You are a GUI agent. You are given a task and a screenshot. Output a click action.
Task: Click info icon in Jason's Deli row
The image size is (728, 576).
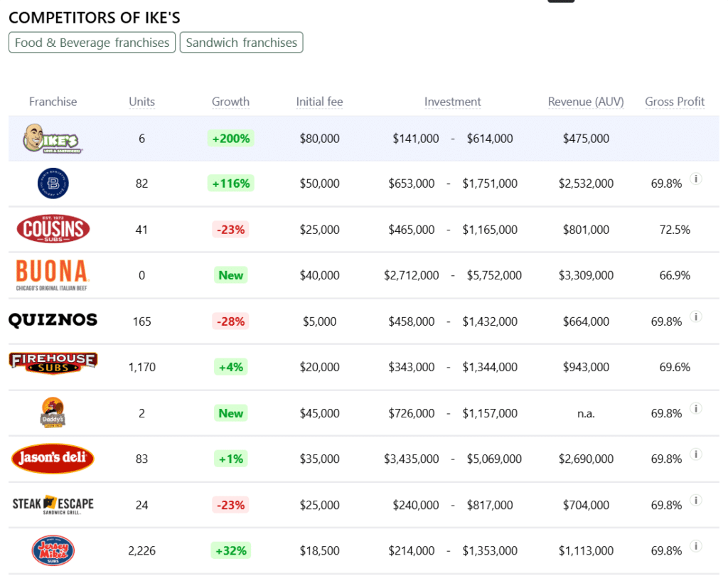tap(695, 454)
